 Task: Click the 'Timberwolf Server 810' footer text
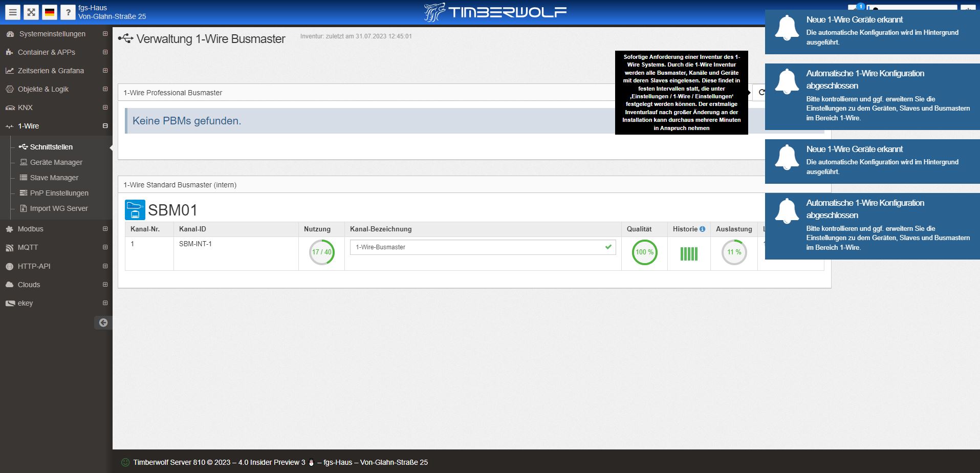click(x=169, y=462)
